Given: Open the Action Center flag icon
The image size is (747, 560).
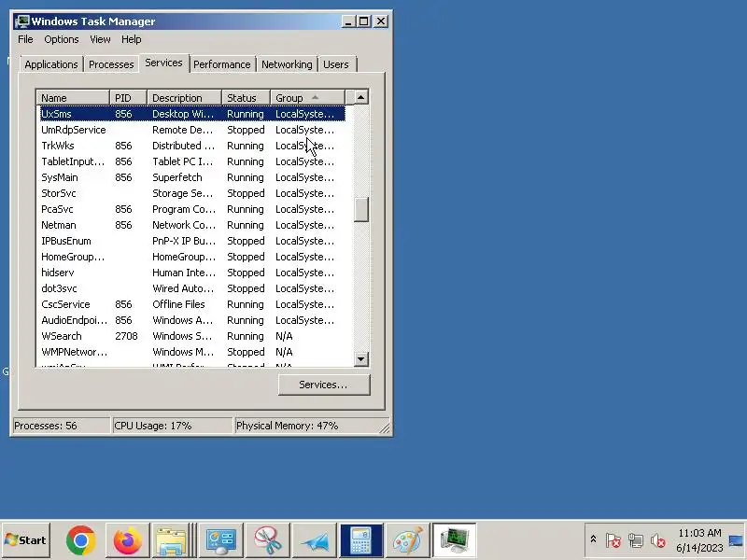Looking at the screenshot, I should pos(613,540).
